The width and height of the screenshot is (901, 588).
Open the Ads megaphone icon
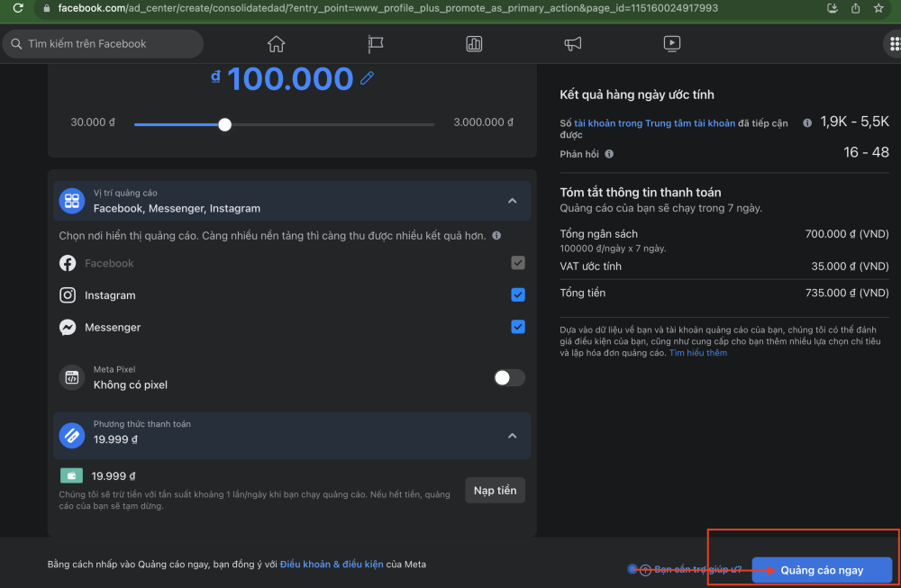click(x=573, y=43)
